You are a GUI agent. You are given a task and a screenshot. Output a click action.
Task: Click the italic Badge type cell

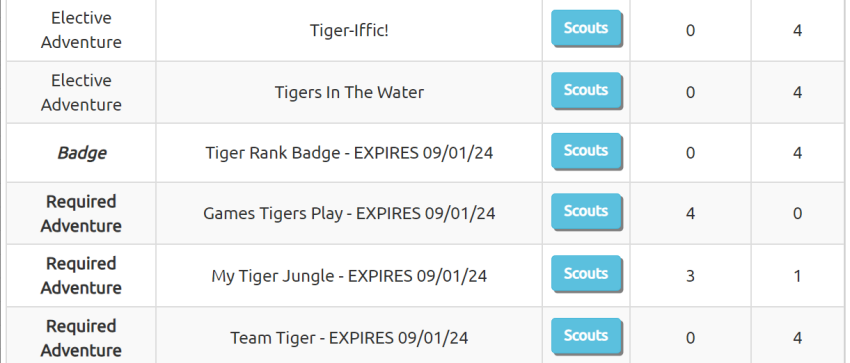(x=81, y=153)
